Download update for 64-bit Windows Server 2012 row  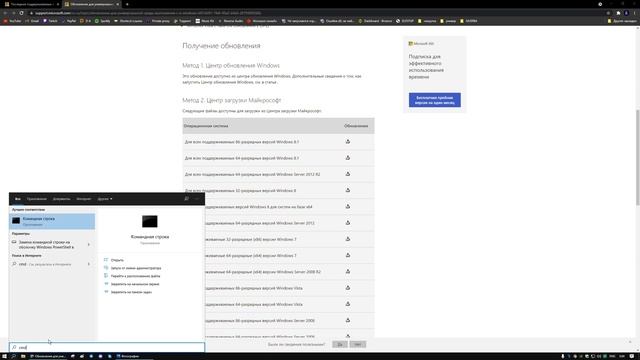click(348, 223)
